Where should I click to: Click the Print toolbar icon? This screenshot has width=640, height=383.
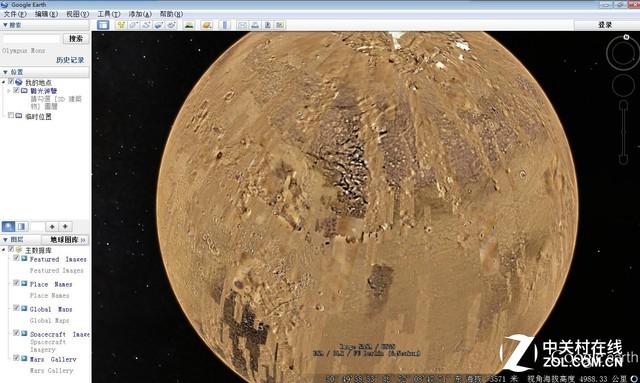coord(255,25)
